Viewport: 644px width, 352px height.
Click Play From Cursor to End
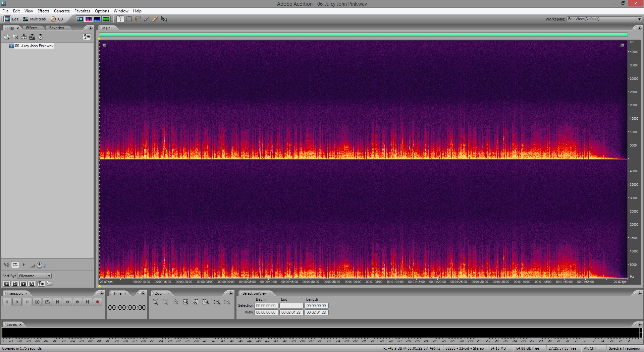tap(37, 302)
